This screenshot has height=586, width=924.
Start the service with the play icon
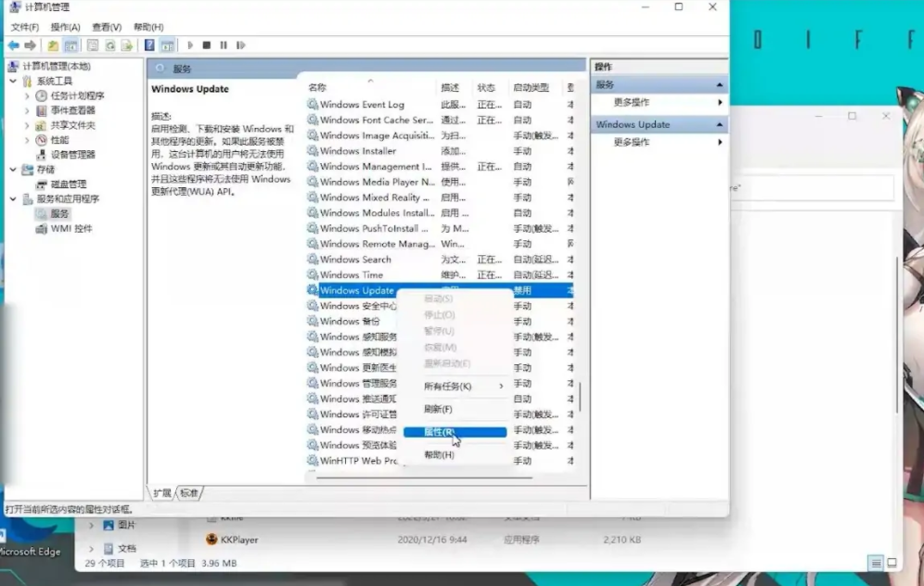click(190, 45)
